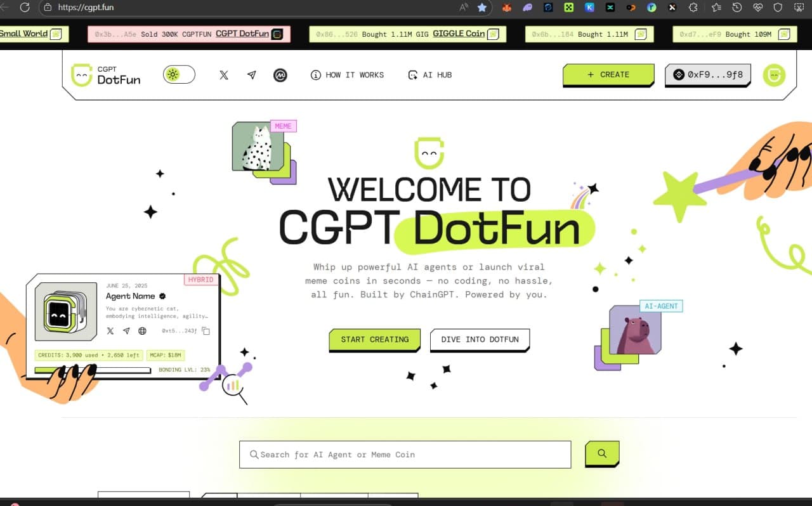Click Agent Name card avatar image

[x=66, y=311]
